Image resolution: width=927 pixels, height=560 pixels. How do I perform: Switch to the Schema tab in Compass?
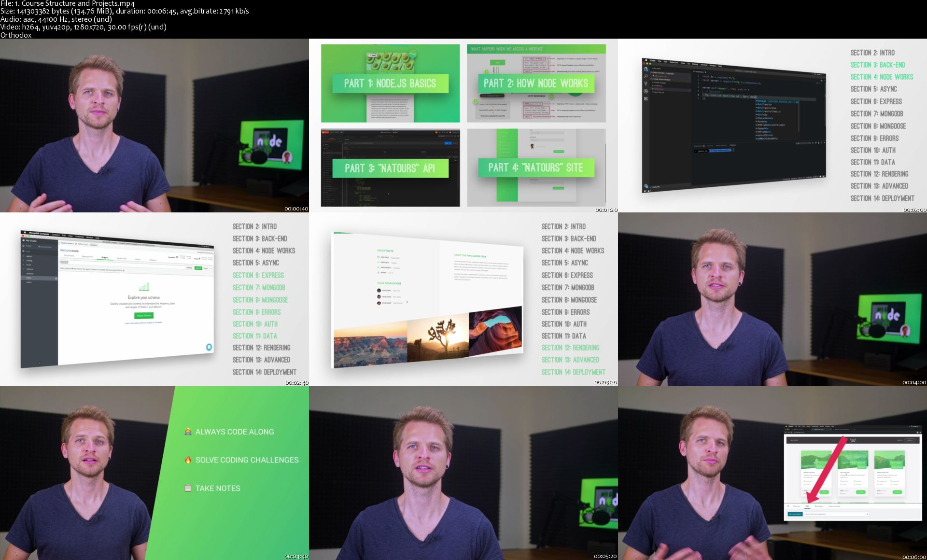coord(105,258)
